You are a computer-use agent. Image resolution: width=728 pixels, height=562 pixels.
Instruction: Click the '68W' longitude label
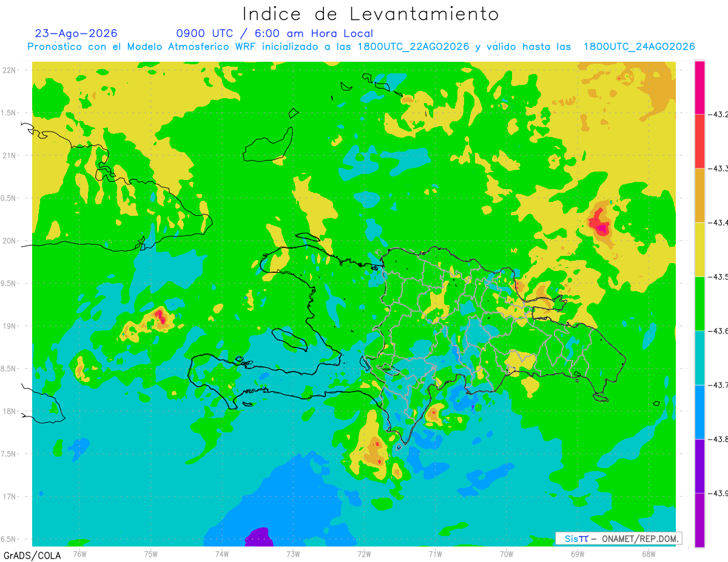point(649,554)
